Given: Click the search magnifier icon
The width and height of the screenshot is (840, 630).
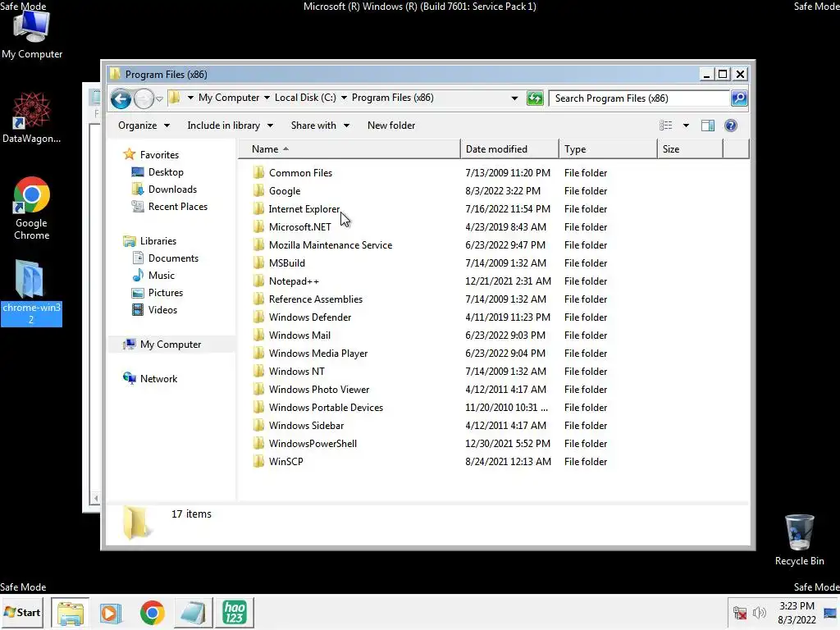Looking at the screenshot, I should coord(739,98).
